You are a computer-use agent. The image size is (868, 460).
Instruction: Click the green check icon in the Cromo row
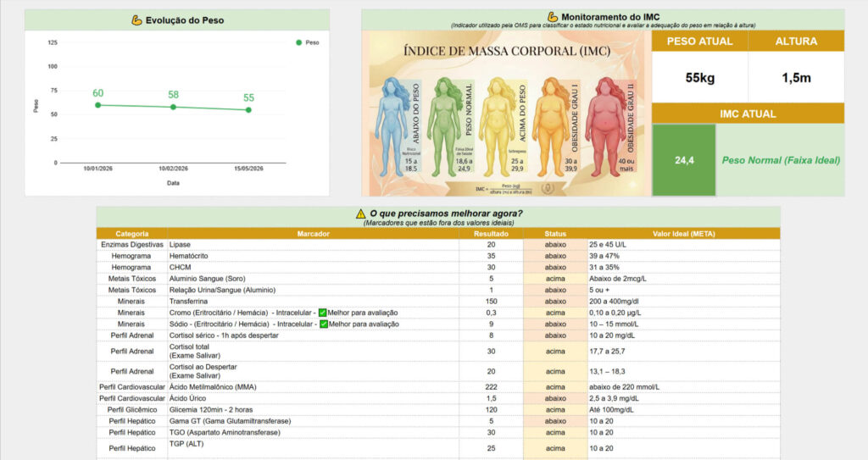(x=322, y=313)
